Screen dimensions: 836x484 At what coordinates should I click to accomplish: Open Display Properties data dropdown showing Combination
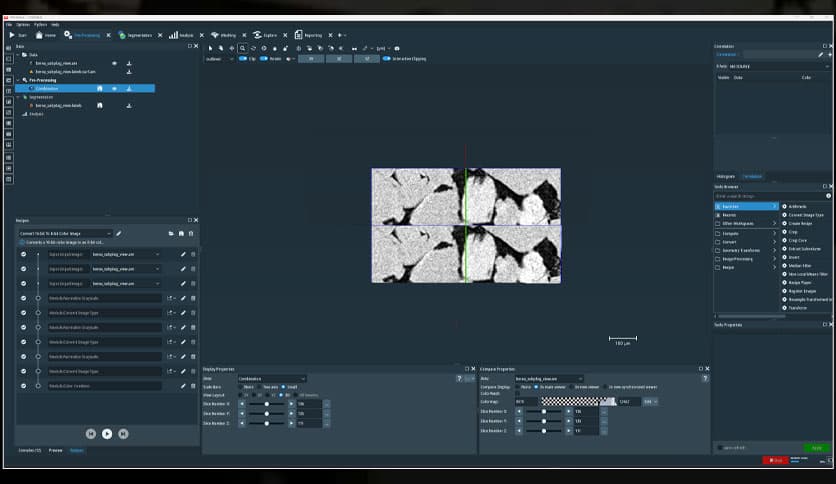pyautogui.click(x=271, y=379)
